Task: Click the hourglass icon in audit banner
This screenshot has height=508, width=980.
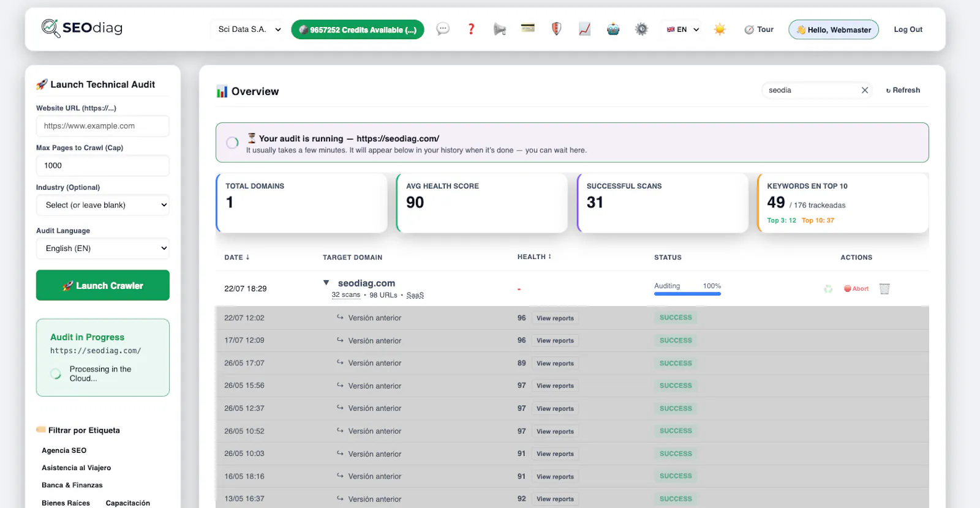Action: [251, 138]
